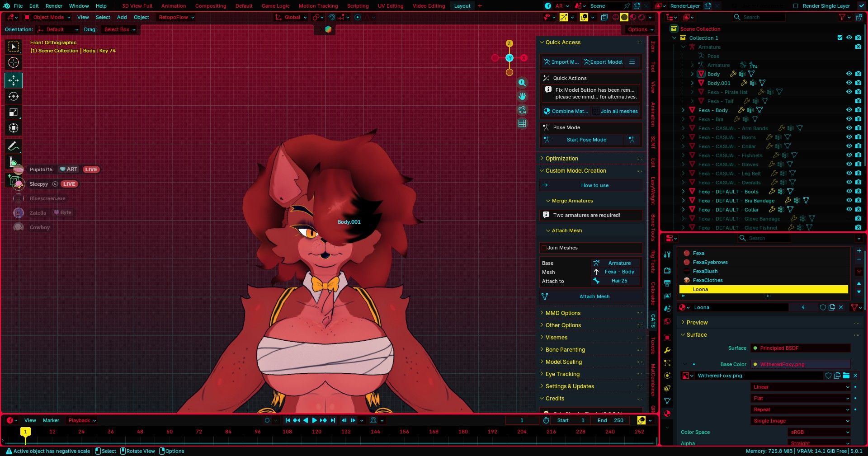The width and height of the screenshot is (868, 456).
Task: Click the Export Model button
Action: 603,62
